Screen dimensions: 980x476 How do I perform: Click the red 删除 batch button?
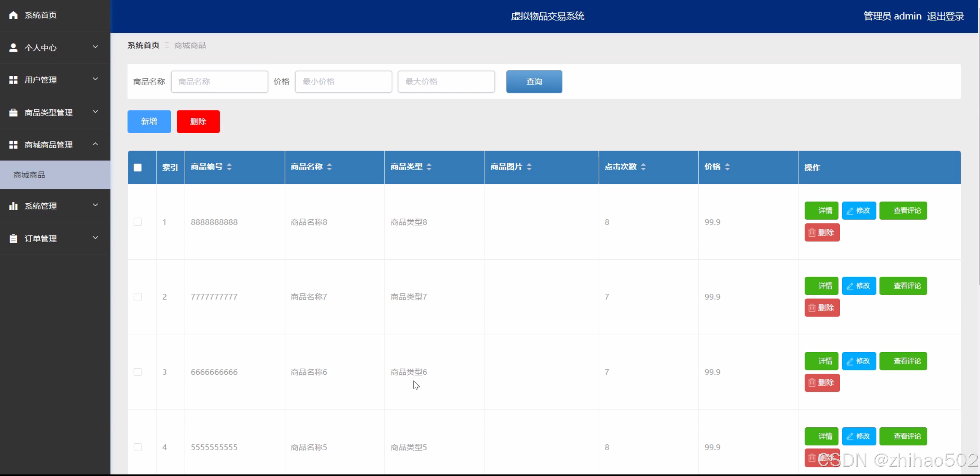click(x=198, y=122)
